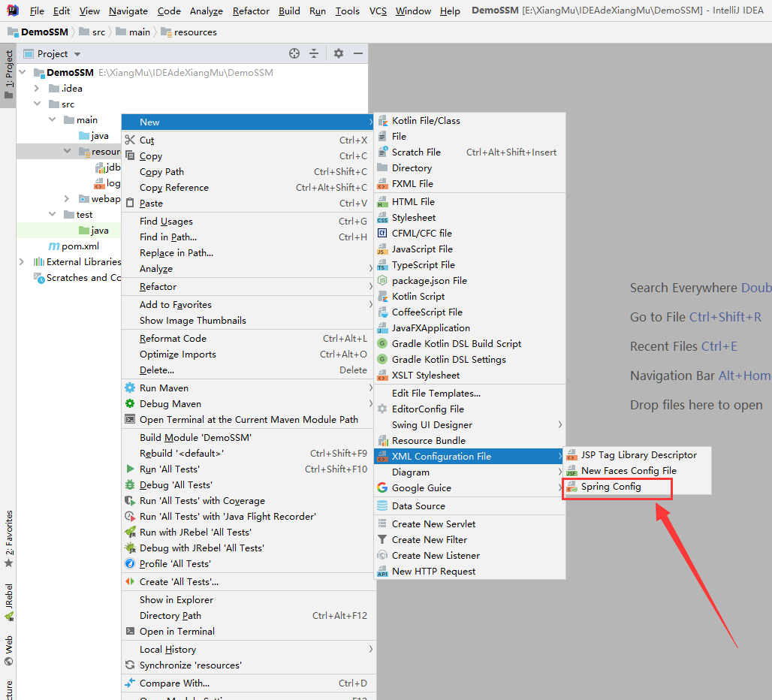
Task: Click the locate/scroll-from-source target icon
Action: point(294,53)
